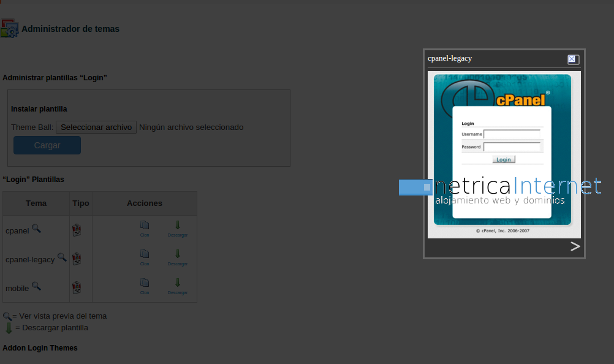
Task: Click the type icon in the cpanel row
Action: pyautogui.click(x=77, y=230)
